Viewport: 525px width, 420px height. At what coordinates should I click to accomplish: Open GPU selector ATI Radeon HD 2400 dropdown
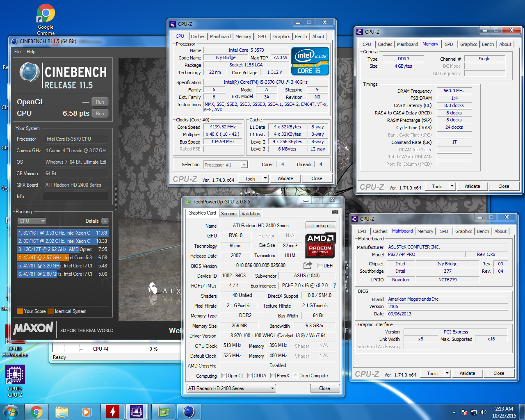click(231, 388)
